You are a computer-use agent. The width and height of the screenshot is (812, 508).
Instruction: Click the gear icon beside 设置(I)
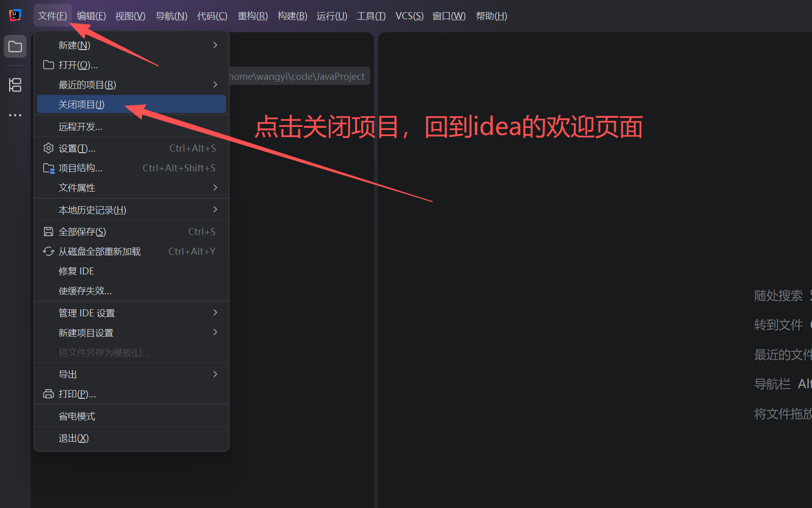(48, 148)
